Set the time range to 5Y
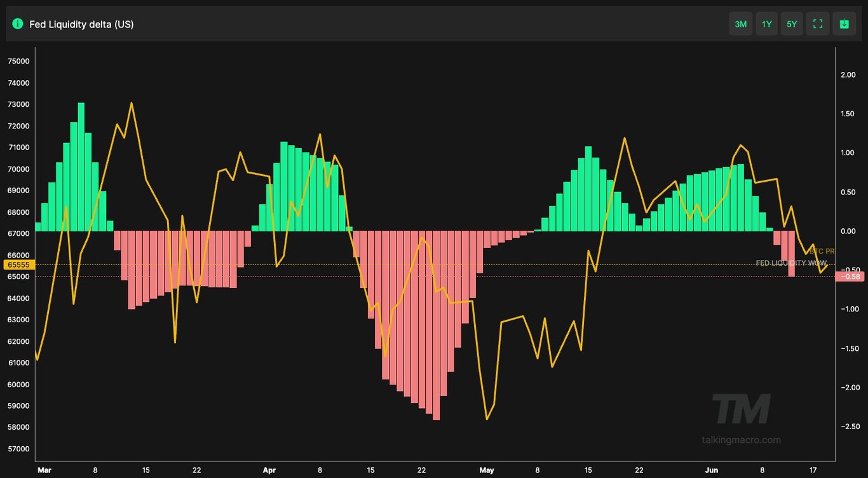The width and height of the screenshot is (868, 478). (792, 24)
